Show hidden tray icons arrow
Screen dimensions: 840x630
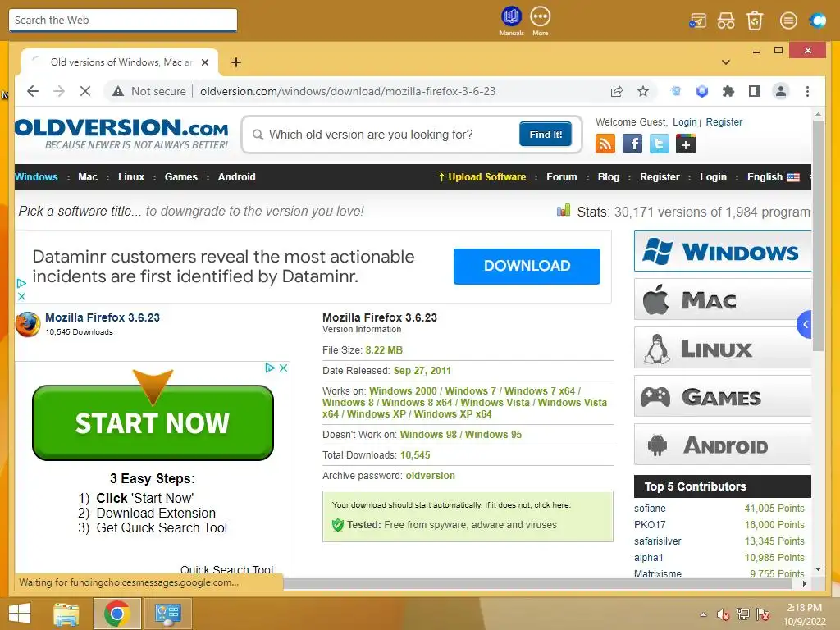click(x=703, y=614)
